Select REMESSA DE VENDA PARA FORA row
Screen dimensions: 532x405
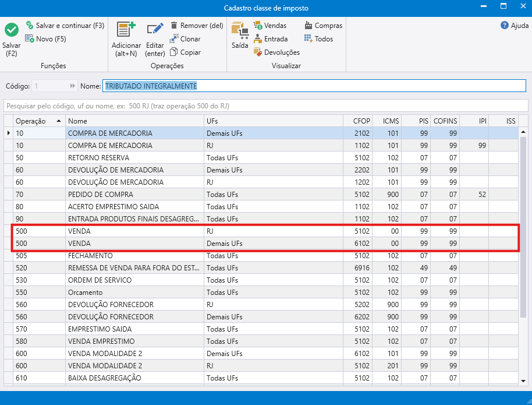click(261, 267)
